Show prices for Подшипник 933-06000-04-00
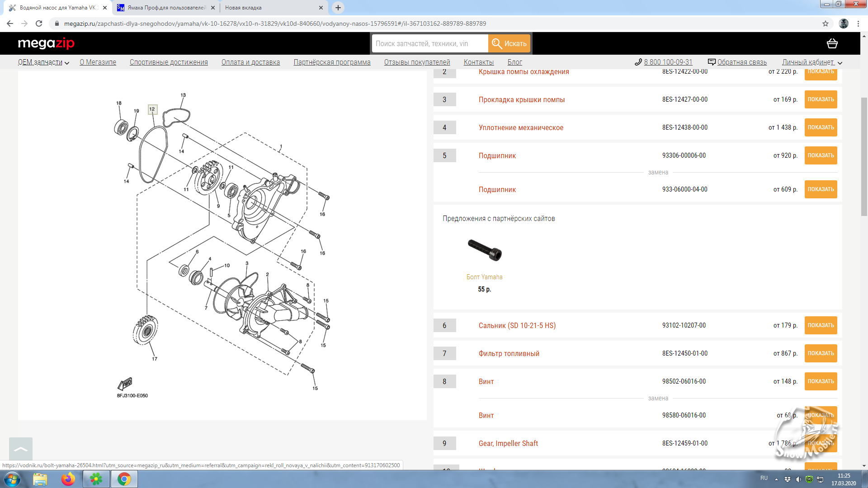 pos(821,189)
